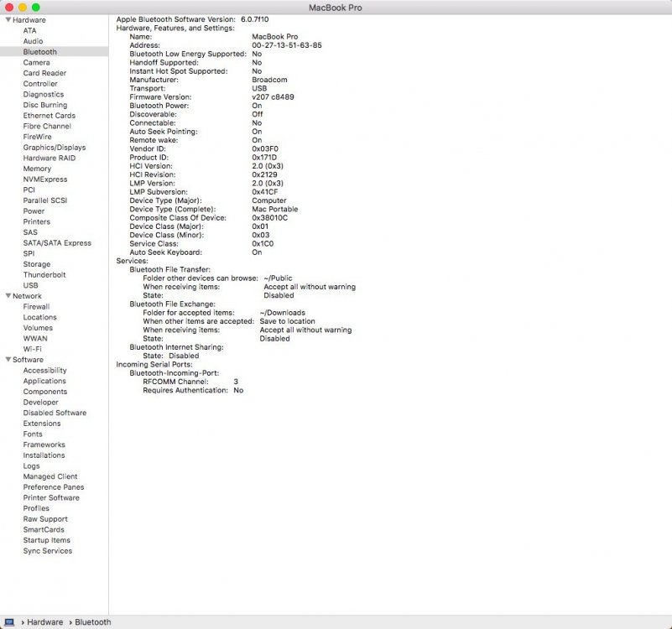Open Developer section
This screenshot has width=672, height=629.
41,402
